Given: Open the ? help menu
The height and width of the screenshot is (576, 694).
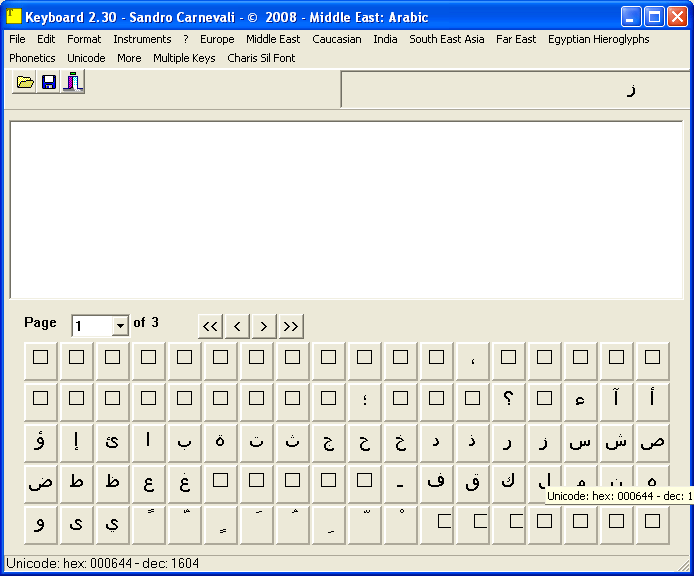Looking at the screenshot, I should [186, 39].
